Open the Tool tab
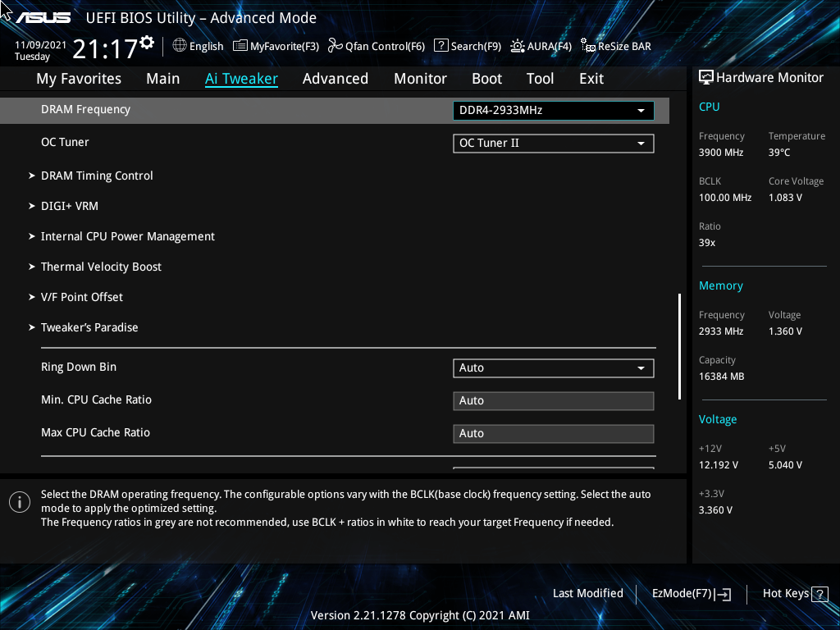Screen dimensions: 840x630 click(x=540, y=79)
